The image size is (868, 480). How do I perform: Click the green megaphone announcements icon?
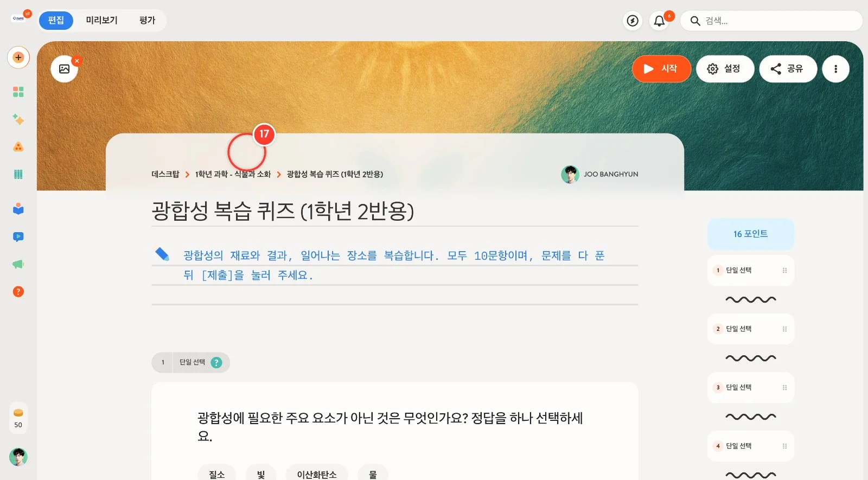(x=18, y=264)
